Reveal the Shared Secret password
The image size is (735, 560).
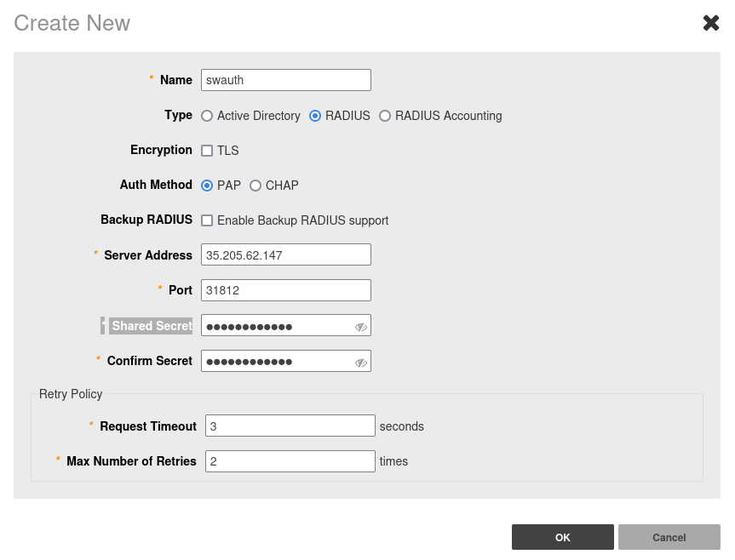coord(360,327)
